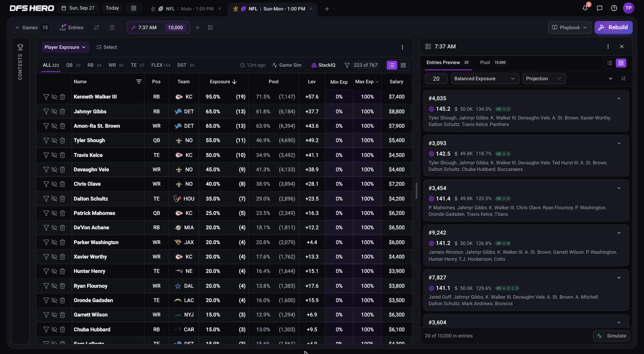Close the 7:37 AM build panel

point(622,46)
